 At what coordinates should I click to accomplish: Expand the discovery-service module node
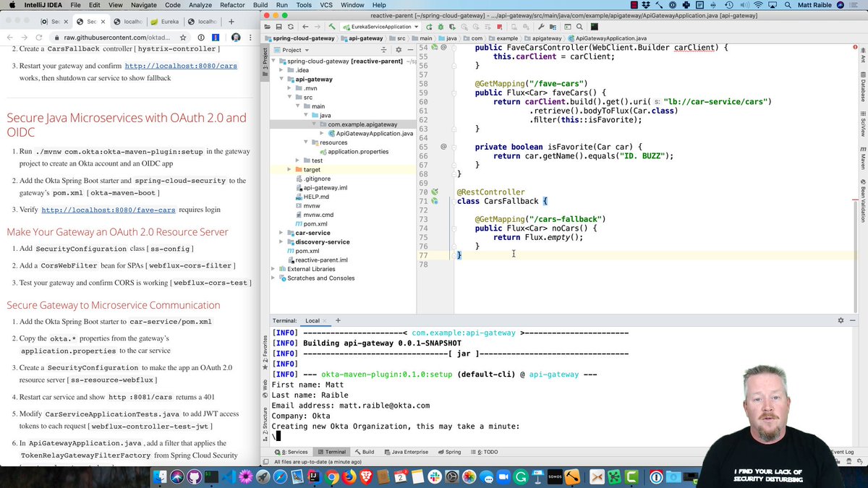tap(281, 242)
